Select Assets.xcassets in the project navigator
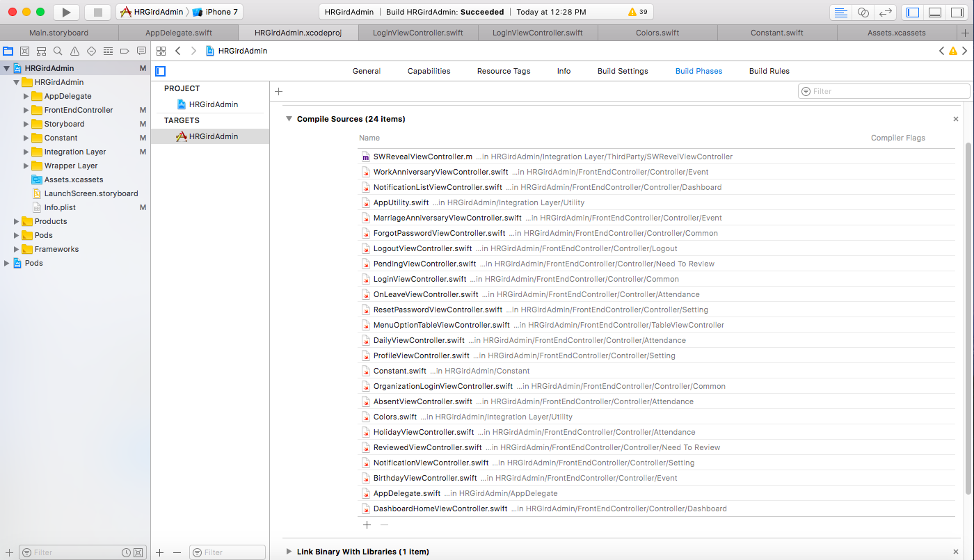 (x=74, y=179)
